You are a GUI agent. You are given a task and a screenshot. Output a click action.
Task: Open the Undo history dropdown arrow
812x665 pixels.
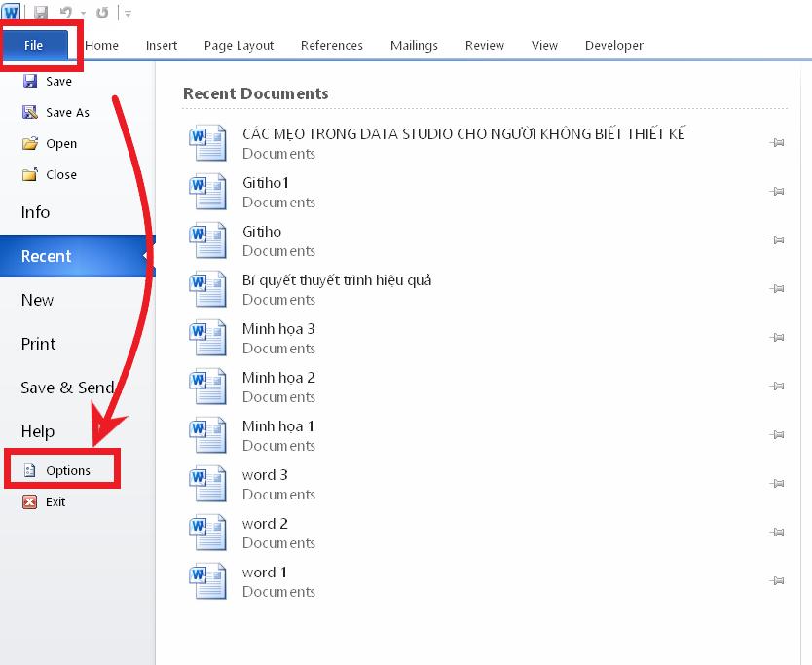click(83, 13)
